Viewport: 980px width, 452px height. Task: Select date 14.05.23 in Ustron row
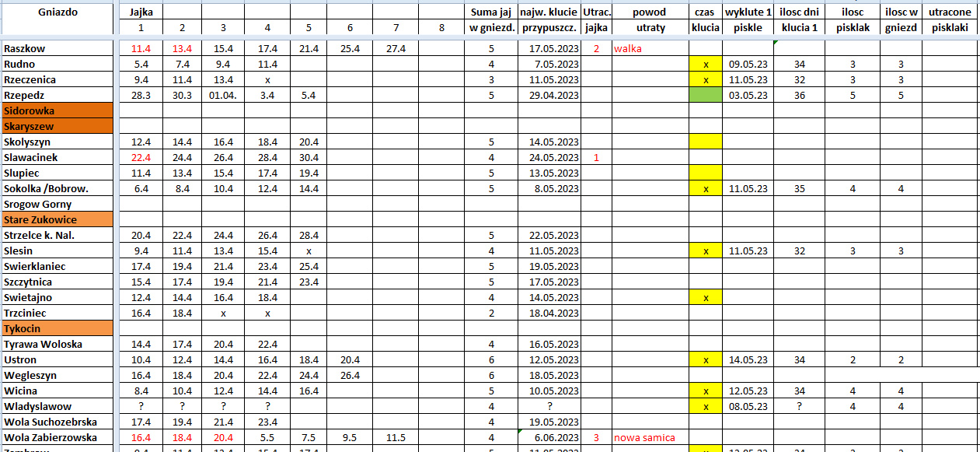(x=748, y=359)
